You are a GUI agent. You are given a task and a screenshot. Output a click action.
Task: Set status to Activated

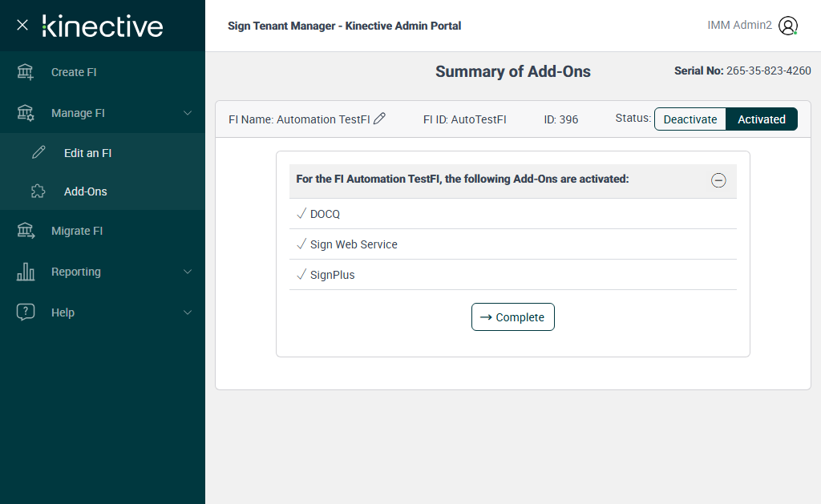(x=761, y=119)
